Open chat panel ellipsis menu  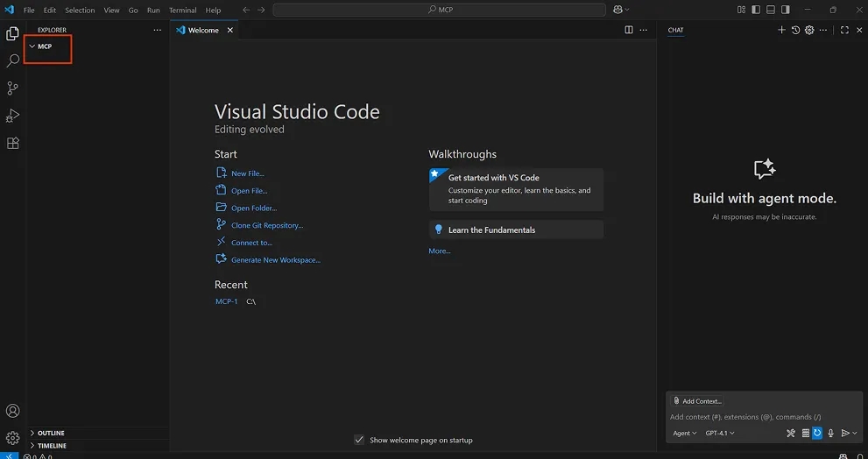click(823, 30)
